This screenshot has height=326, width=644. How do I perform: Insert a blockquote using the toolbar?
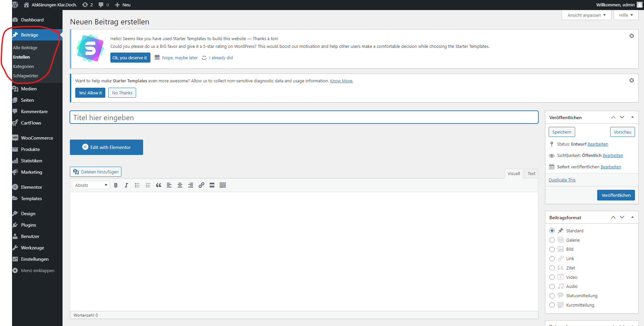coord(158,185)
